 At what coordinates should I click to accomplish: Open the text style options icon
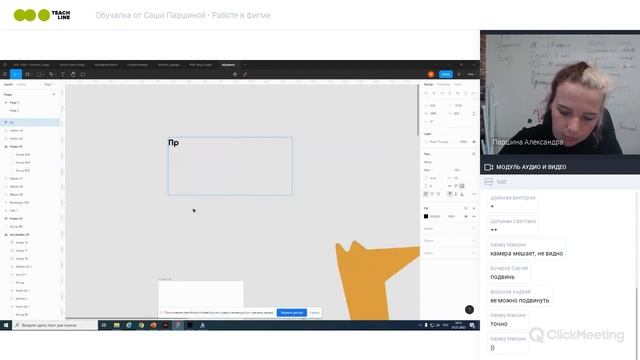474,154
